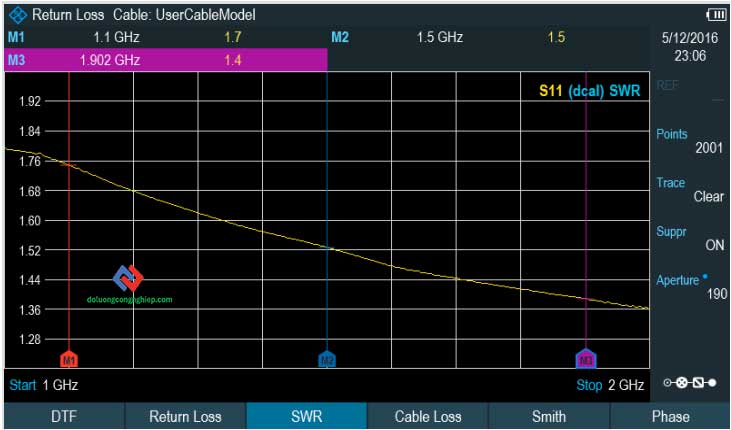Select the blue M2 marker flag
The height and width of the screenshot is (430, 731).
tap(327, 359)
